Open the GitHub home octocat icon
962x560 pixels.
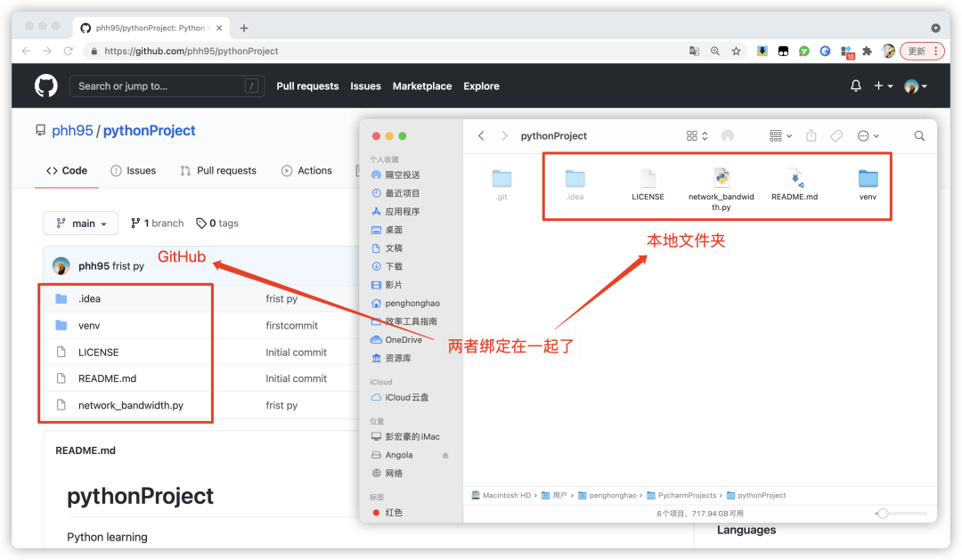[45, 85]
